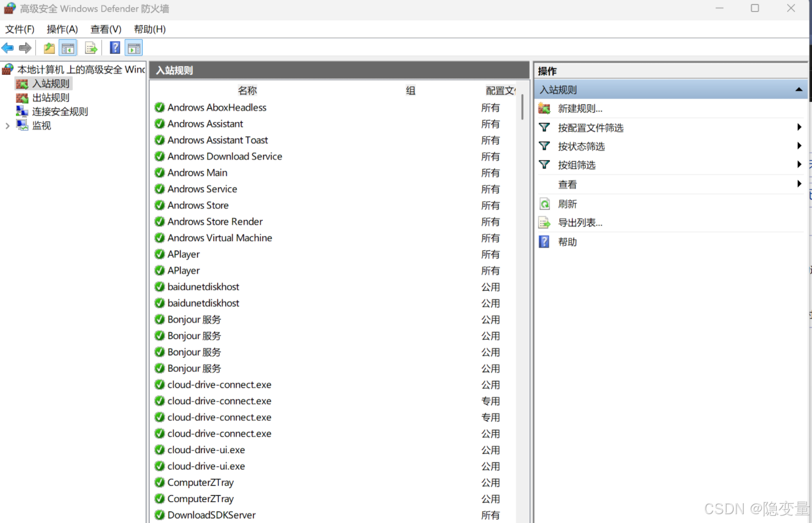The height and width of the screenshot is (523, 812).
Task: Click the 入站规则 tree node icon
Action: point(22,84)
